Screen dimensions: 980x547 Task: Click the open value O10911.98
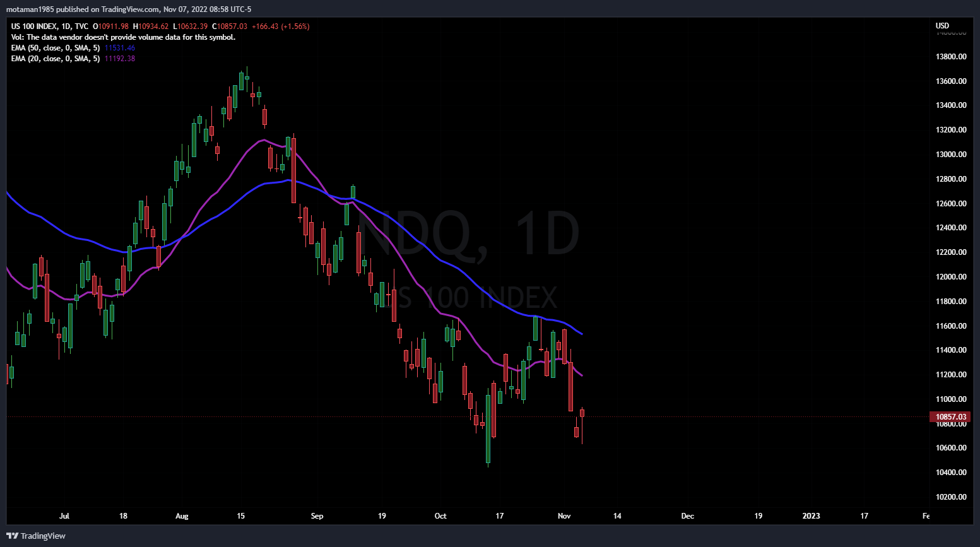pos(110,26)
